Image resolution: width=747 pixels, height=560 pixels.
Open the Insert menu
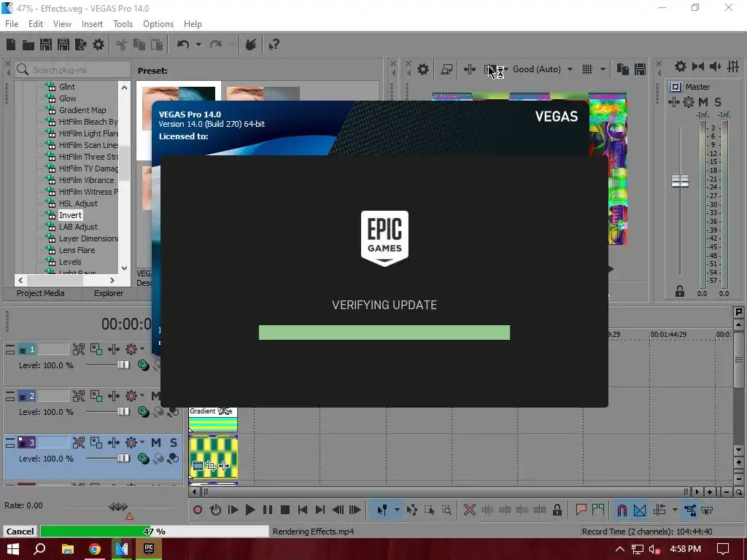tap(92, 24)
